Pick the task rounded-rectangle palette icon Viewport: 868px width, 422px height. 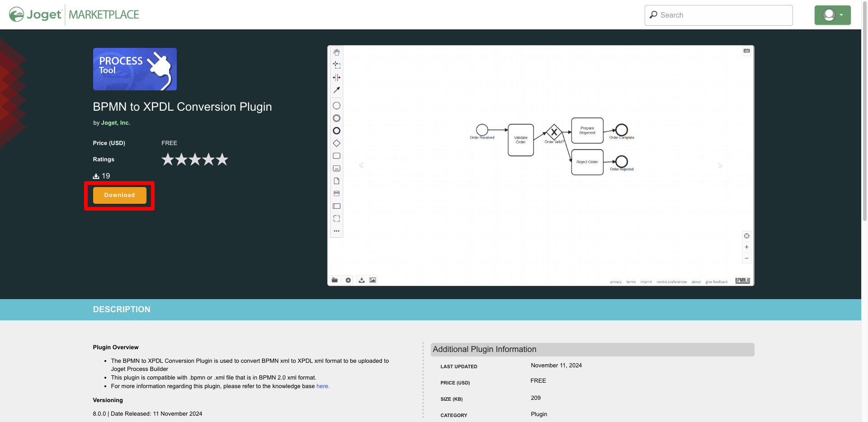pos(336,156)
